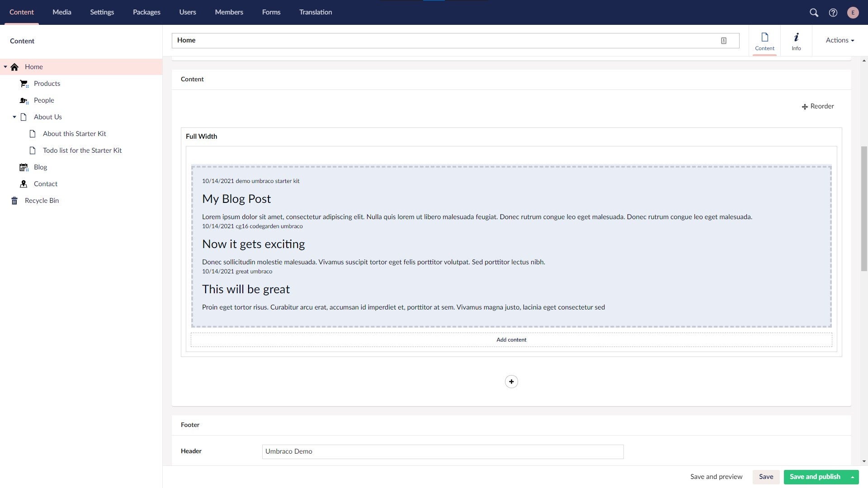Screen dimensions: 868x488
Task: Click the People node icon in tree
Action: coord(24,100)
